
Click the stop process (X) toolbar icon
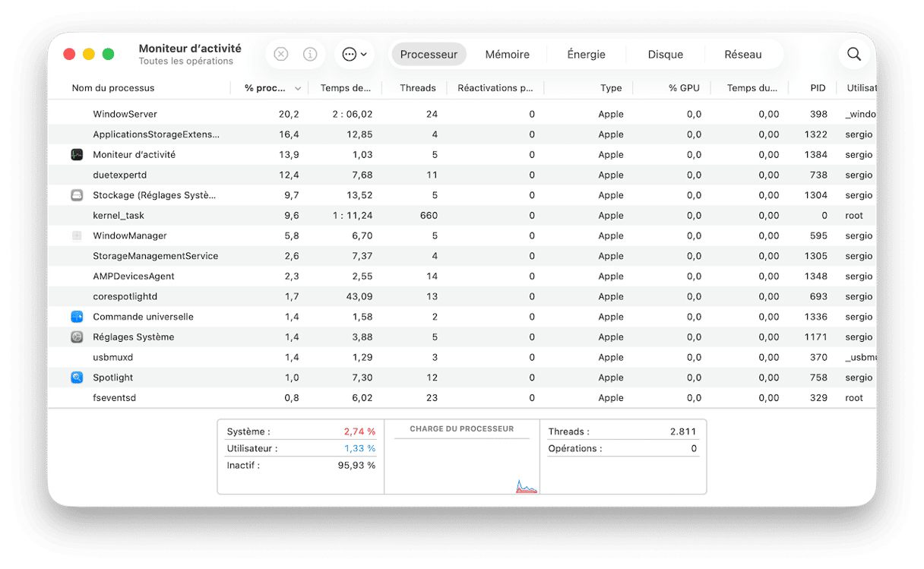click(281, 54)
